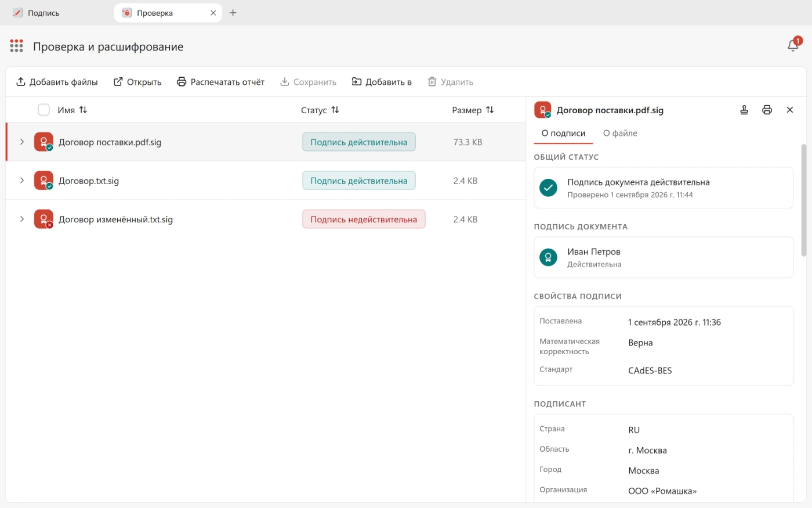This screenshot has height=508, width=812.
Task: Click the file icon in details panel header
Action: [543, 110]
